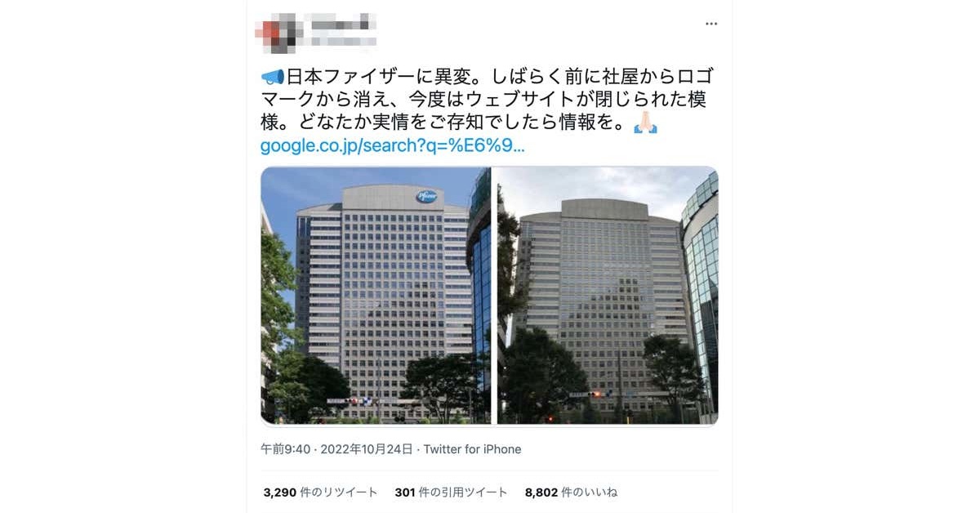Open the Twitter for iPhone source link
Viewport: 980px width, 513px height.
(472, 449)
